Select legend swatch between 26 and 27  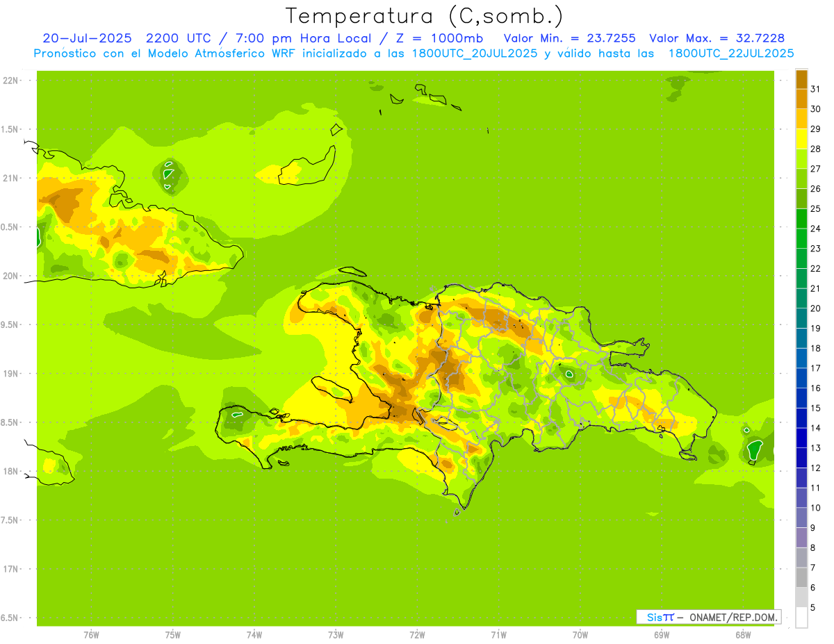pos(801,179)
